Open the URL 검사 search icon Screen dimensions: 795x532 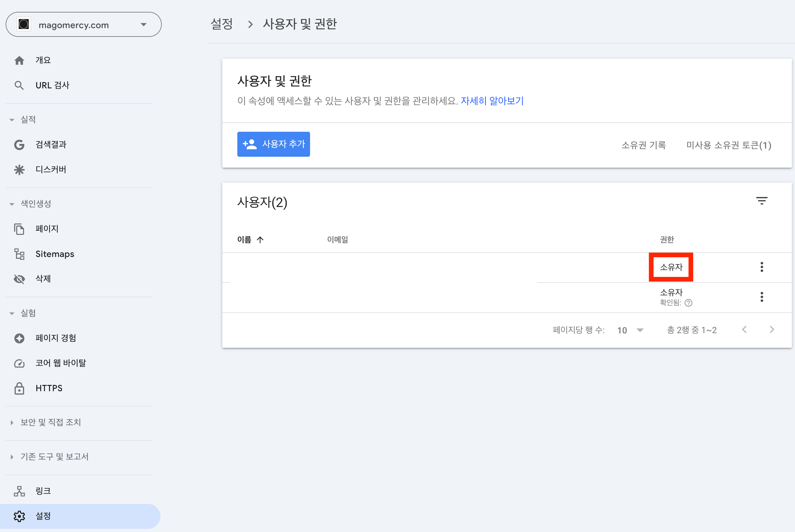(19, 85)
